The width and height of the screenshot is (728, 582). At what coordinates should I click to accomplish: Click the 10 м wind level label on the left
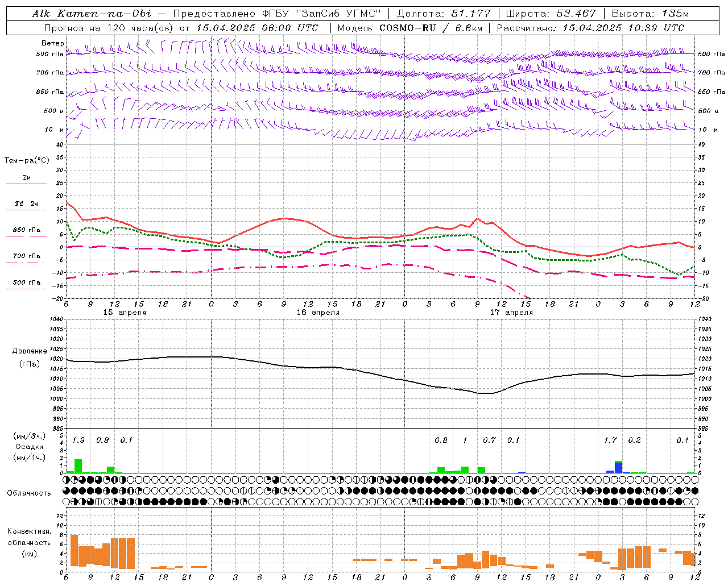click(55, 130)
